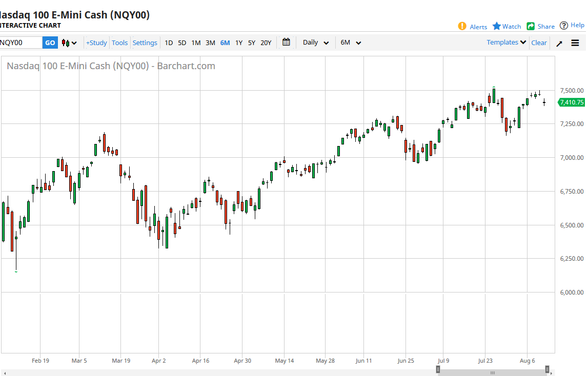The width and height of the screenshot is (588, 376).
Task: Expand the Daily frequency dropdown
Action: [x=315, y=43]
